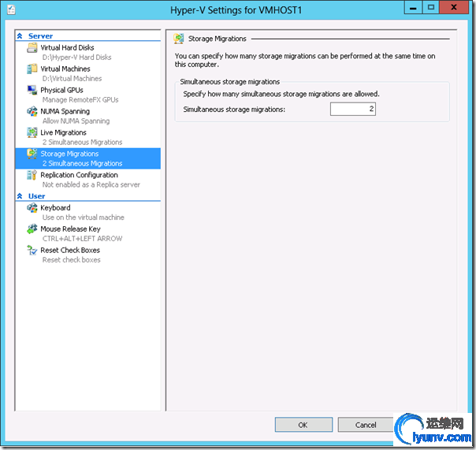Click the User section header

click(88, 196)
